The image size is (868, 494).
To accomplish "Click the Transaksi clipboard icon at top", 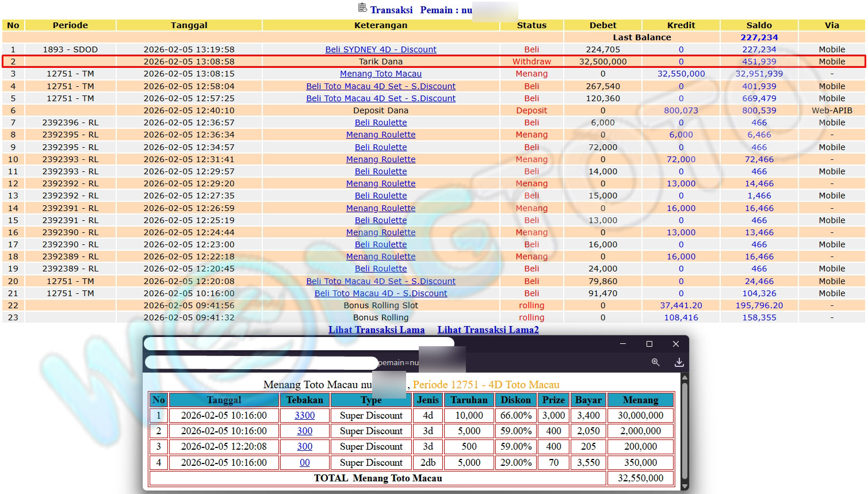I will [x=362, y=8].
